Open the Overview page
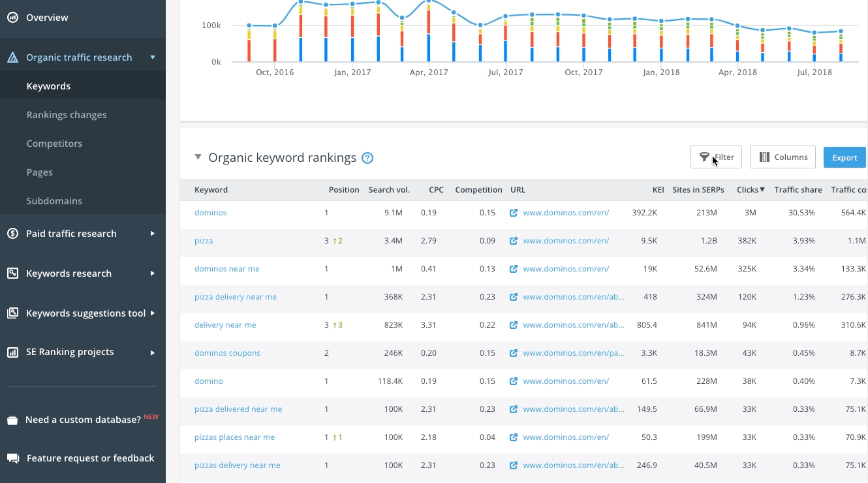868x483 pixels. pos(47,18)
